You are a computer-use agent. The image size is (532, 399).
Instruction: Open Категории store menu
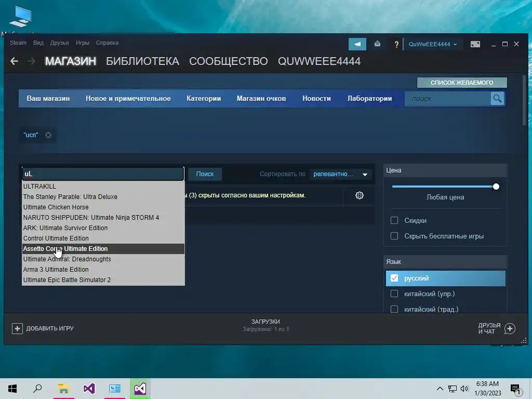coord(204,98)
